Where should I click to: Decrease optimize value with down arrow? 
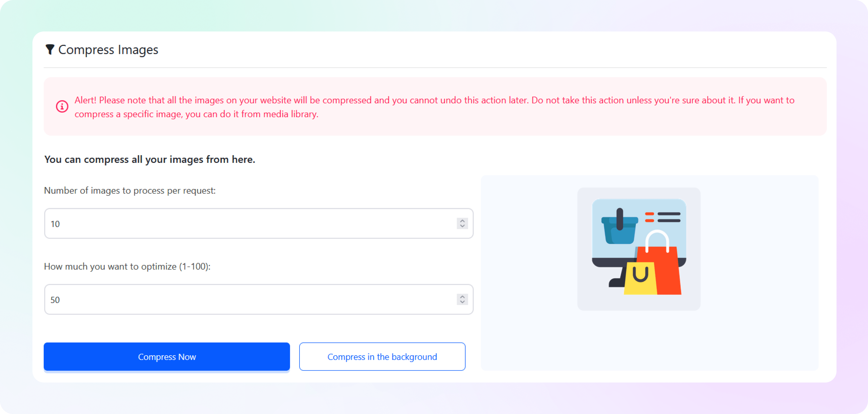[462, 302]
